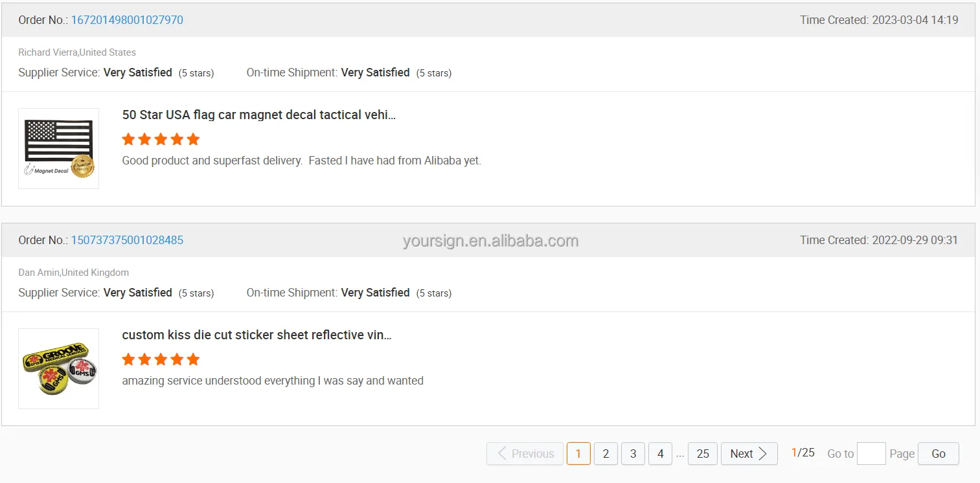Click the star rating of the sticker sheet review
Image resolution: width=980 pixels, height=483 pixels.
point(161,359)
